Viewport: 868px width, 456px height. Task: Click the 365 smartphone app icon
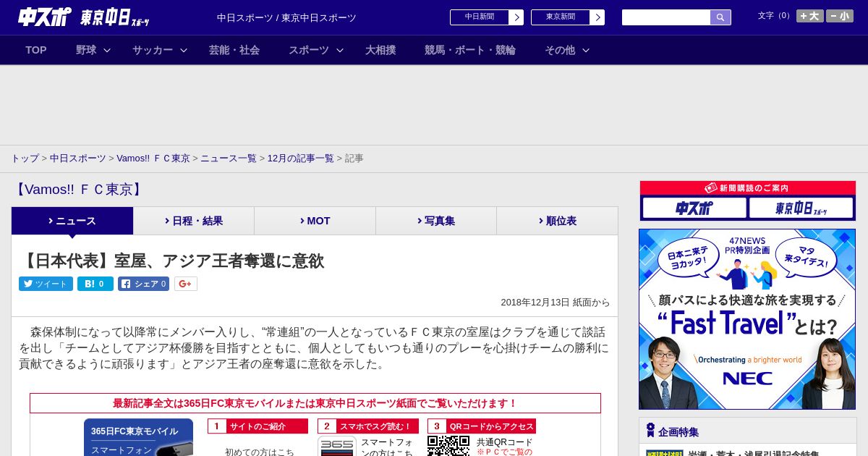click(x=337, y=446)
